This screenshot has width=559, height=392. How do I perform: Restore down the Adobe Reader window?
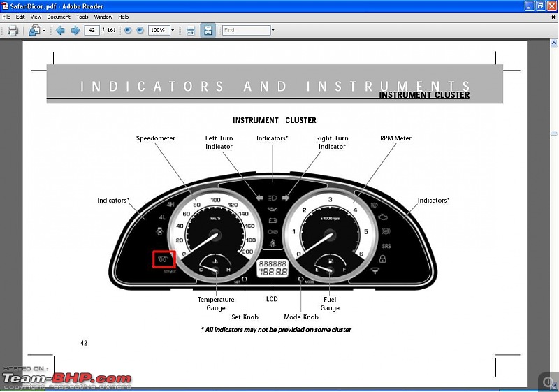click(x=540, y=6)
